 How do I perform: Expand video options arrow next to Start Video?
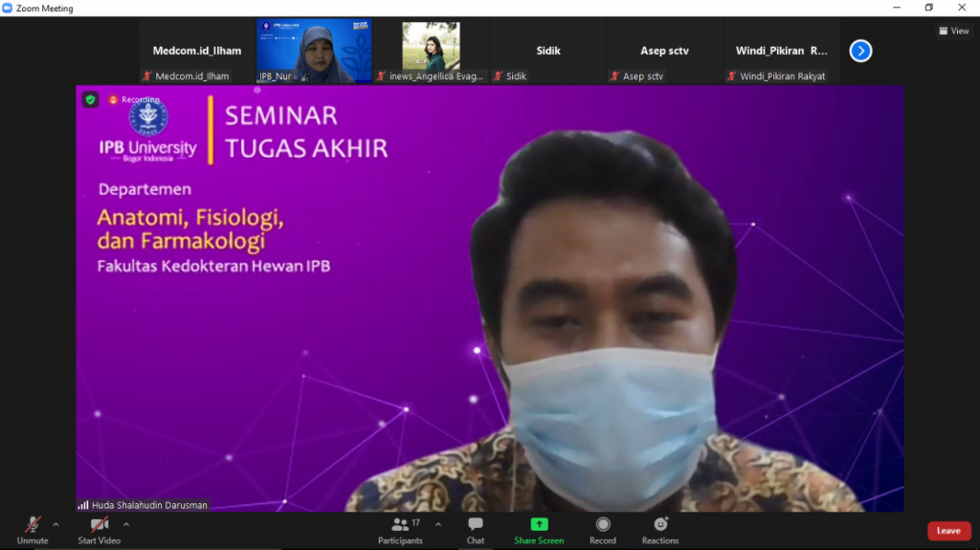[126, 524]
